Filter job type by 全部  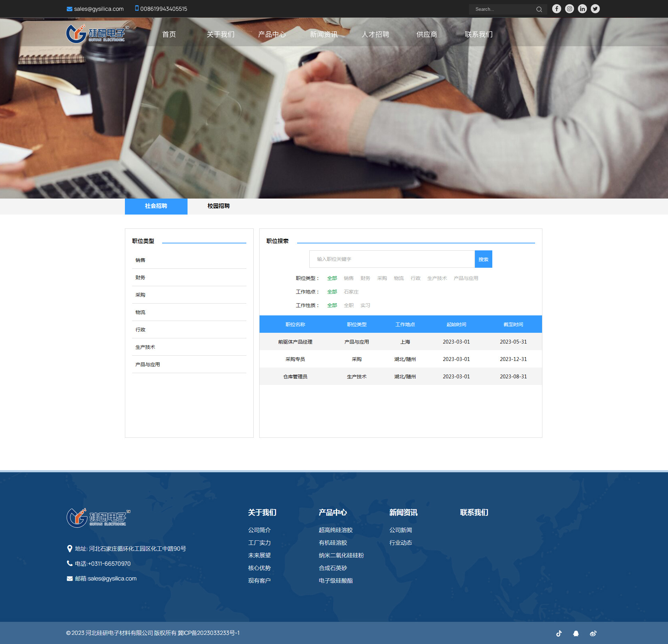point(332,278)
